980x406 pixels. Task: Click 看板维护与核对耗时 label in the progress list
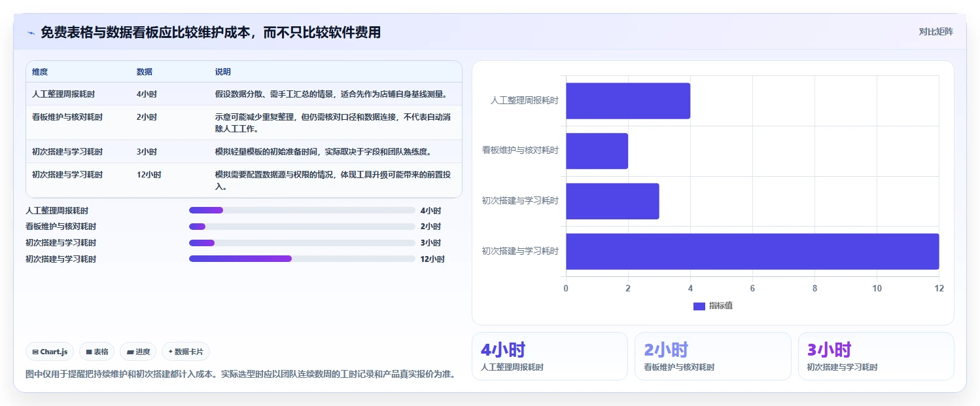(61, 227)
